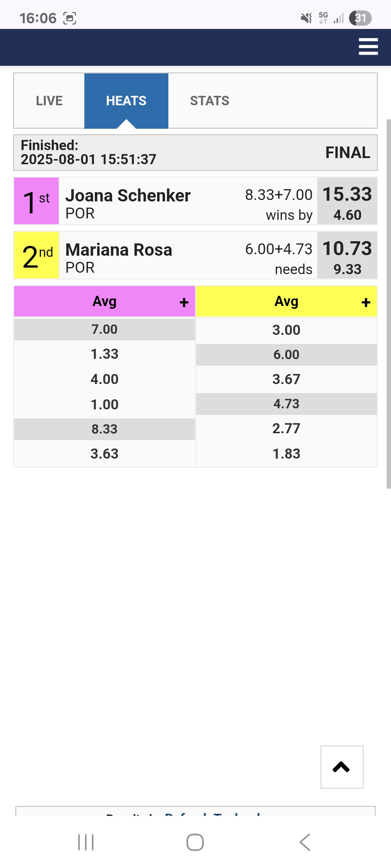Tap Joana Schenker's name
The image size is (391, 868).
coord(128,196)
